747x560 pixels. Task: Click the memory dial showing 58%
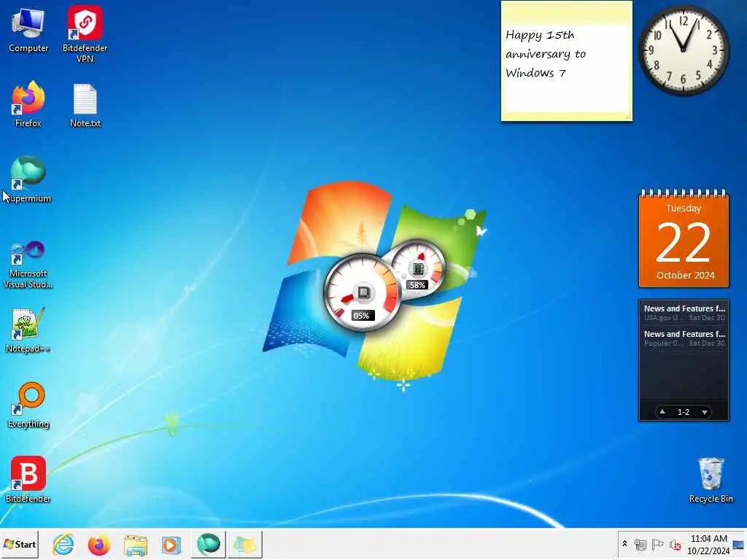(418, 268)
